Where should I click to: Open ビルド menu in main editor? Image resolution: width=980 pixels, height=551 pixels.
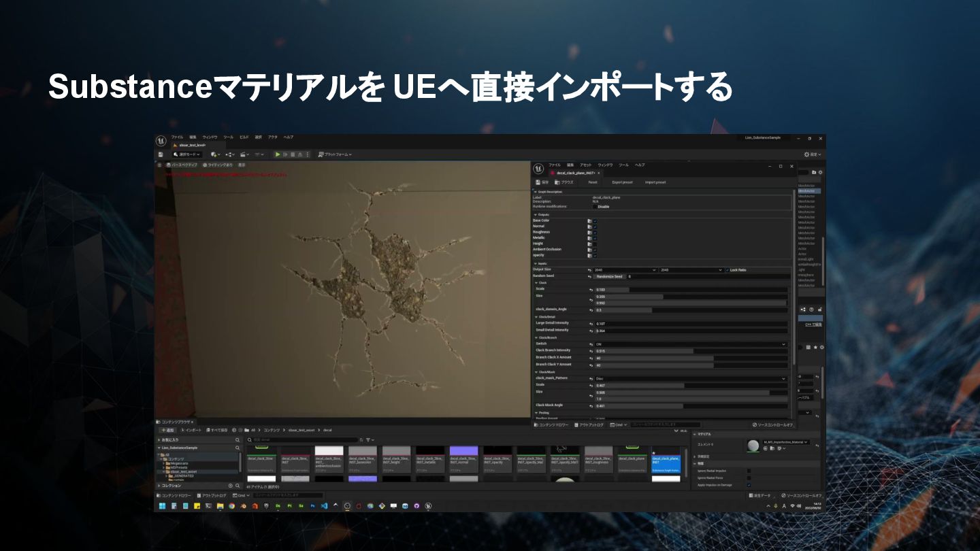pyautogui.click(x=244, y=137)
